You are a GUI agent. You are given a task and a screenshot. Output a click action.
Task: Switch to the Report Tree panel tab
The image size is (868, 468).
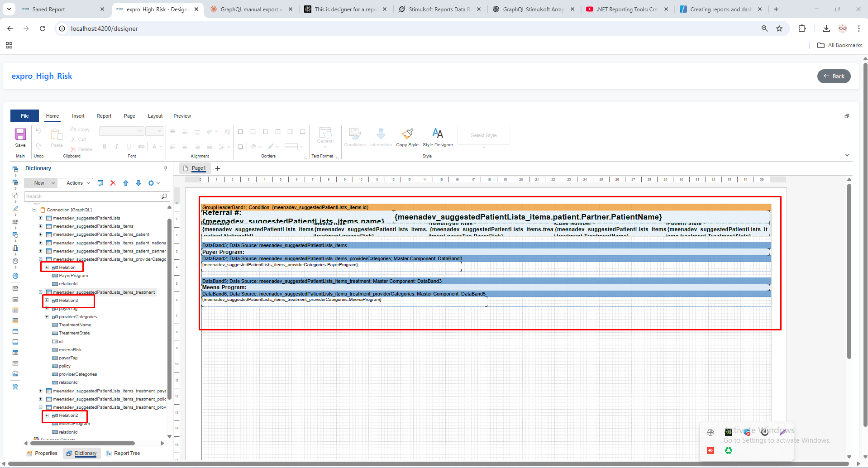pyautogui.click(x=123, y=454)
